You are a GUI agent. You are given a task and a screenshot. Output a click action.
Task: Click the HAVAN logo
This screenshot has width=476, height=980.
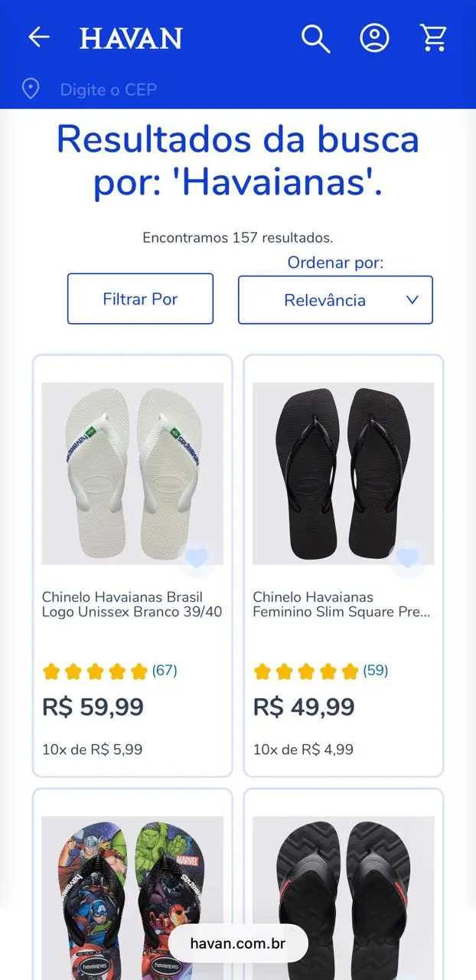(x=131, y=38)
